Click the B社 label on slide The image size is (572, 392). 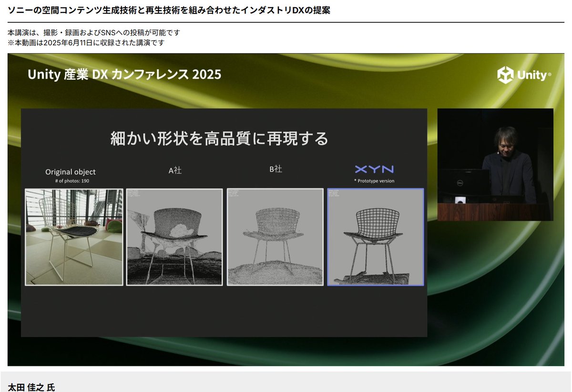276,169
